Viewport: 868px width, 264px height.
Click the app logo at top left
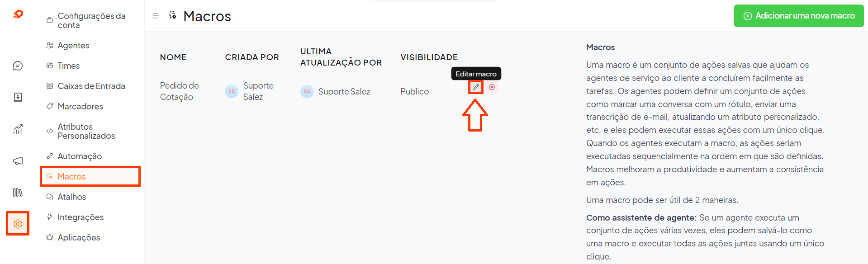(x=18, y=14)
